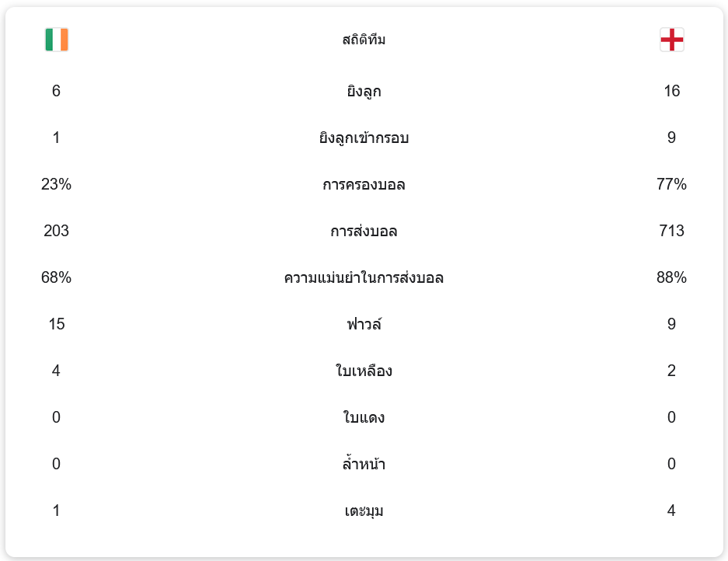The image size is (728, 561).
Task: Click the เตะมุม stat label
Action: tap(364, 511)
